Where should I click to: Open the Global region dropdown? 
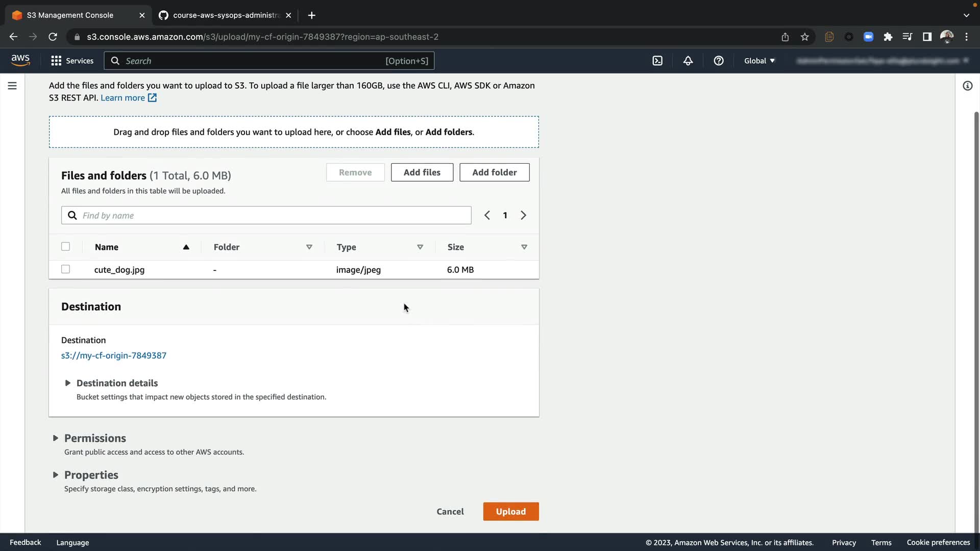(x=759, y=61)
